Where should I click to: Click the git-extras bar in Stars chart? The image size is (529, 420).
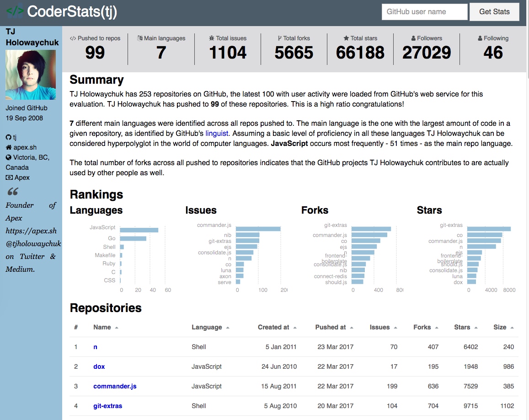coord(489,229)
